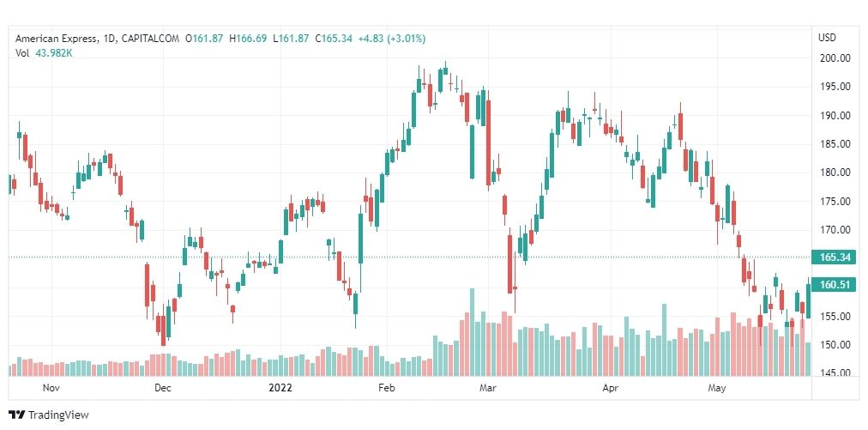Click the TradingView logo icon
The height and width of the screenshot is (430, 868).
pyautogui.click(x=17, y=415)
